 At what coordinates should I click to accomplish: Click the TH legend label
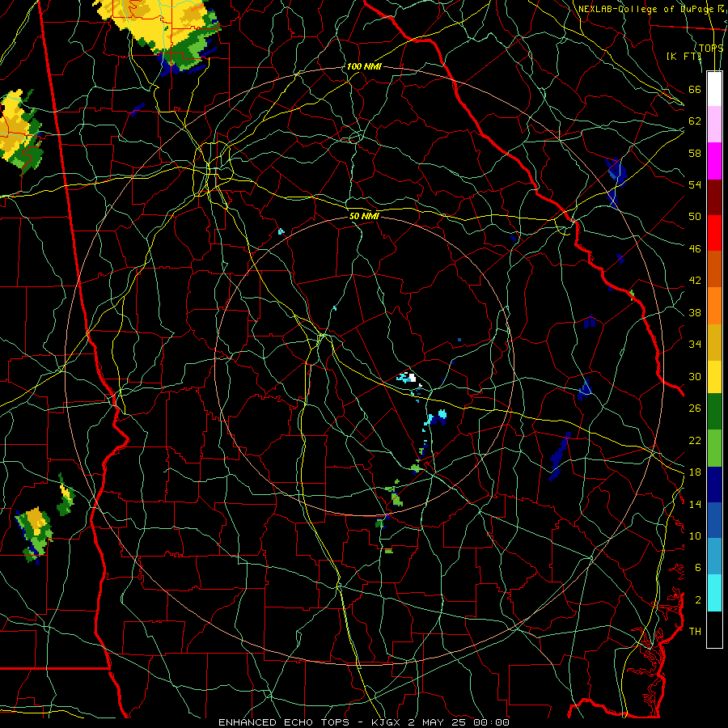pyautogui.click(x=695, y=632)
